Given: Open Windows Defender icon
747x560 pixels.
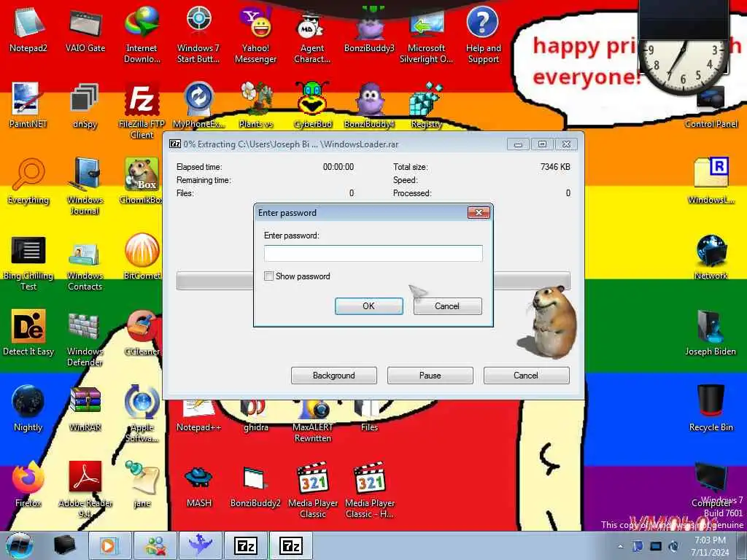Looking at the screenshot, I should (x=85, y=338).
